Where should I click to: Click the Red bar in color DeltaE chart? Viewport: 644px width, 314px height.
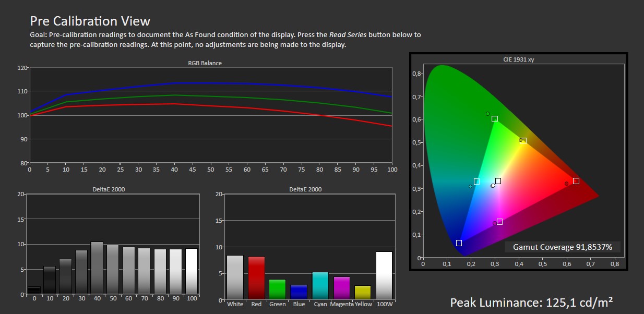pyautogui.click(x=256, y=278)
